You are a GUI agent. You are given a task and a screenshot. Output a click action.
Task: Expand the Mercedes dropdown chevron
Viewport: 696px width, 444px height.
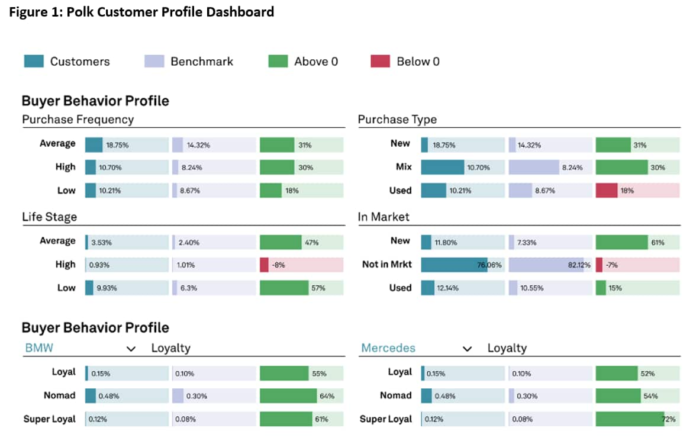coord(466,348)
